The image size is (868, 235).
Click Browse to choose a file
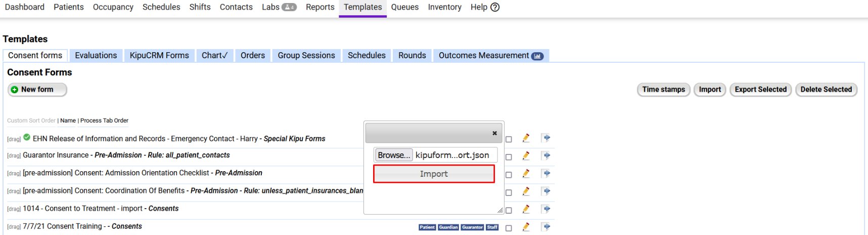point(394,155)
